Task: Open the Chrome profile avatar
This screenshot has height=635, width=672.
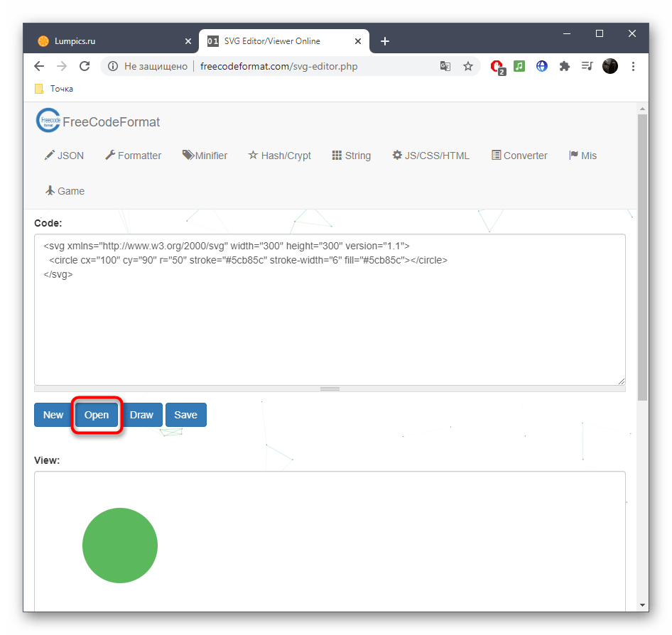Action: tap(610, 66)
